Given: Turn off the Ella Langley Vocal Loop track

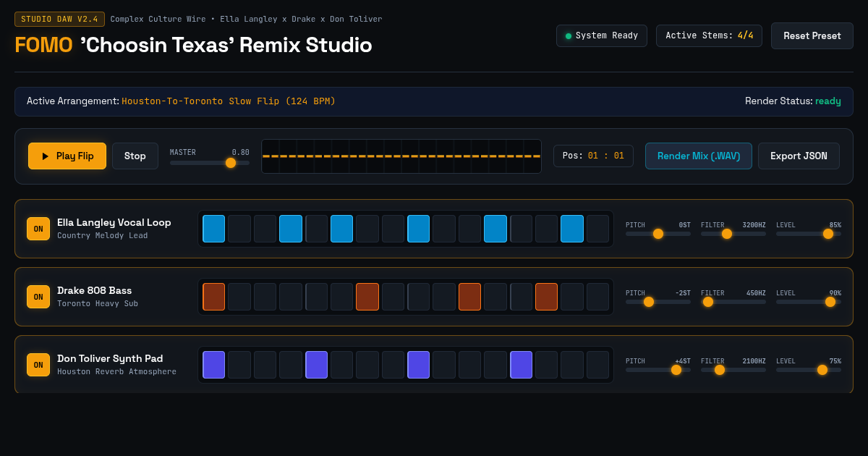Looking at the screenshot, I should click(38, 229).
